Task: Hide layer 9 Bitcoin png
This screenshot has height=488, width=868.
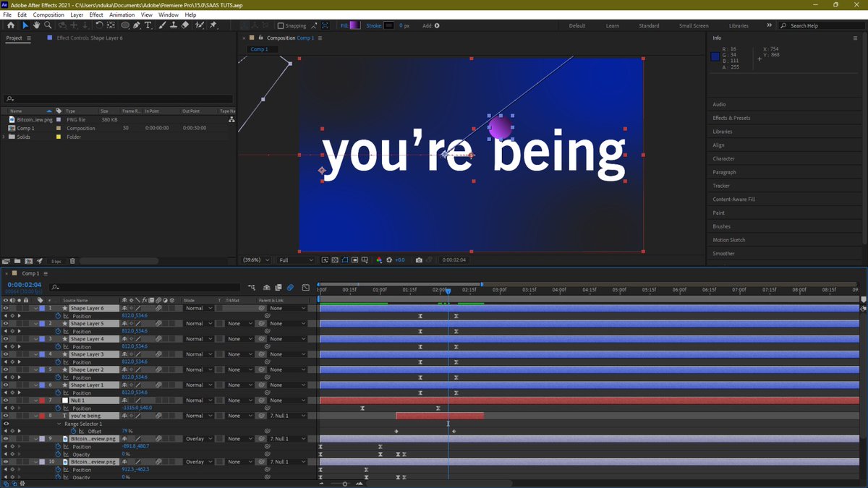Action: [x=5, y=439]
